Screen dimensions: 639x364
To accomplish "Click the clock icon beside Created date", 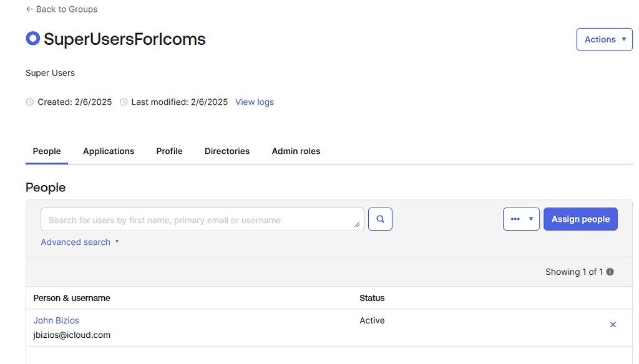I will click(30, 102).
